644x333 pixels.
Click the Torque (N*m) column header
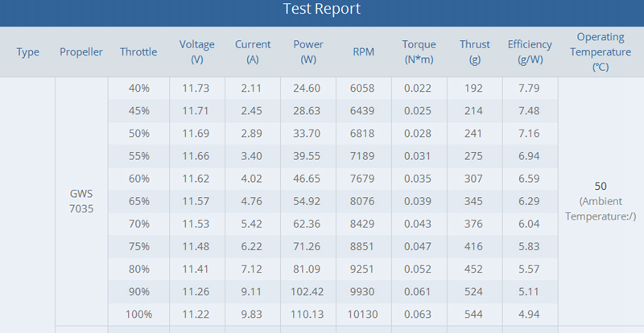419,52
